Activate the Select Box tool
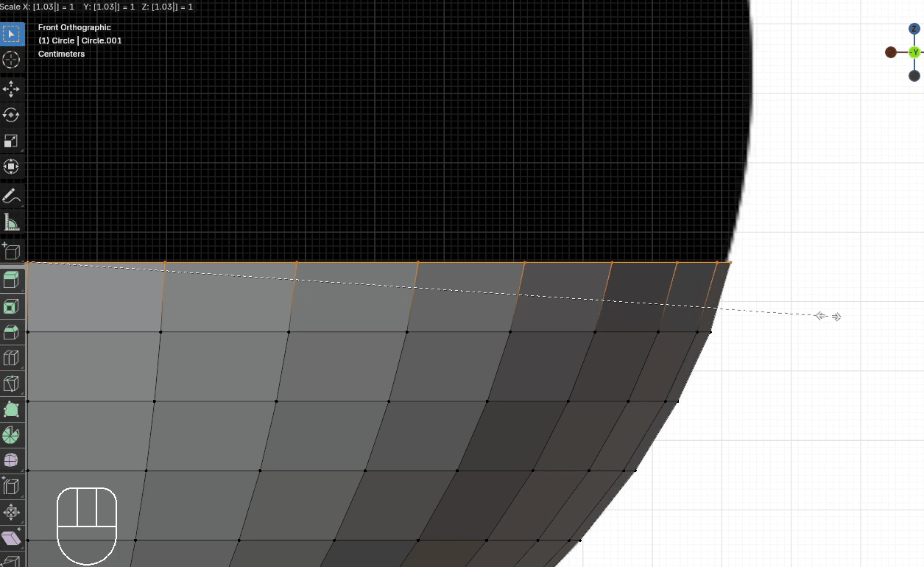 [x=11, y=35]
